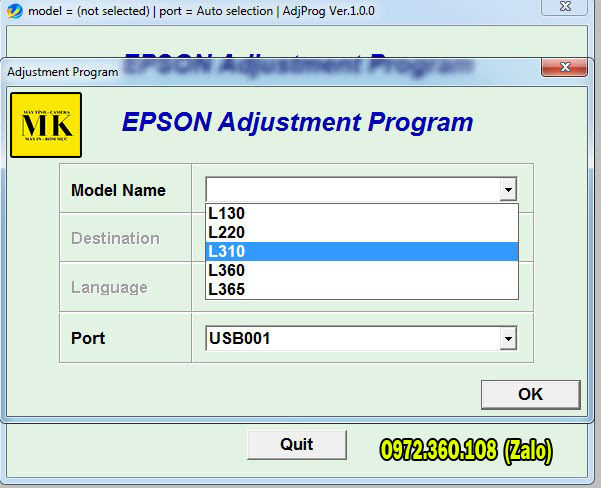The image size is (601, 488).
Task: Click the EPSON Adjustment Program heading
Action: click(297, 122)
